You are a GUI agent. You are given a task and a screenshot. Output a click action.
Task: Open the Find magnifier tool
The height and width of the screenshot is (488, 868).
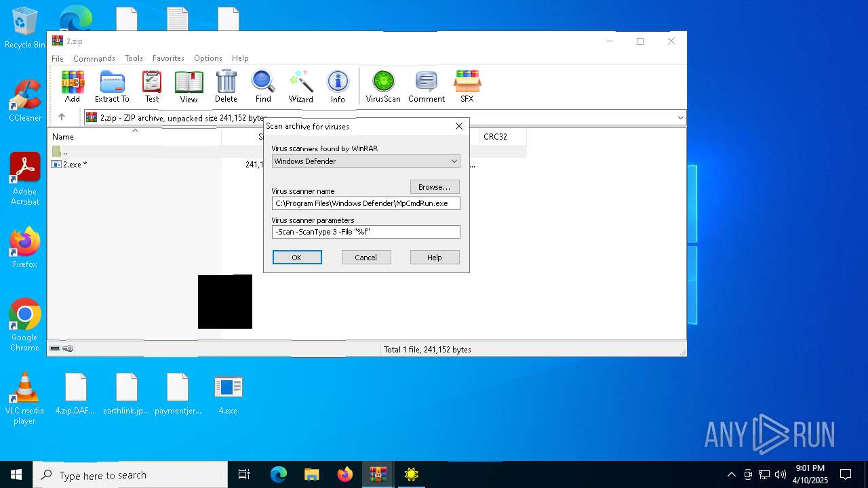(263, 86)
